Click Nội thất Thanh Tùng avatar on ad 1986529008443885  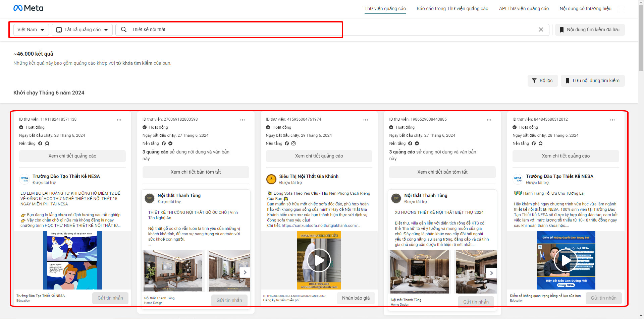[396, 198]
